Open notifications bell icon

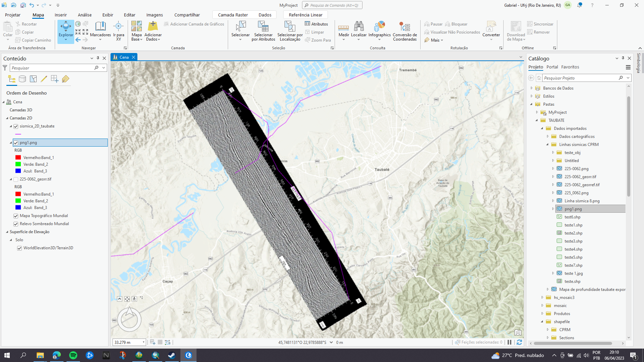tap(579, 5)
